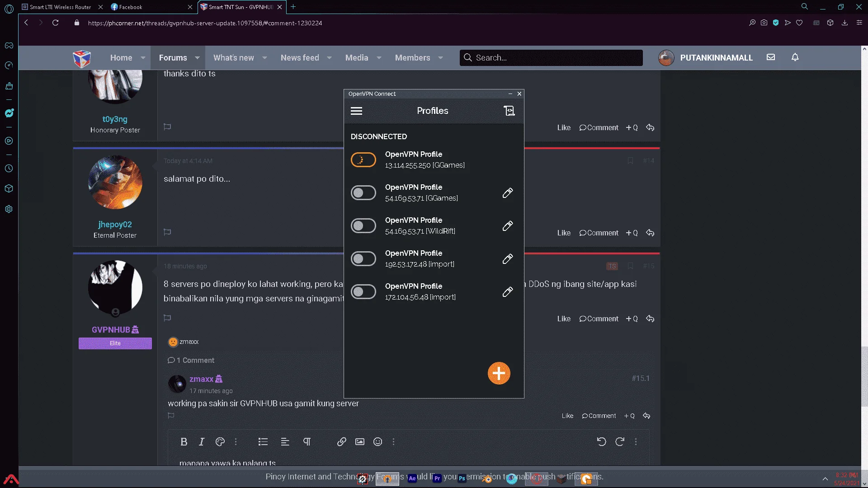Insert a link in the editor
The image size is (868, 488).
[x=342, y=442]
